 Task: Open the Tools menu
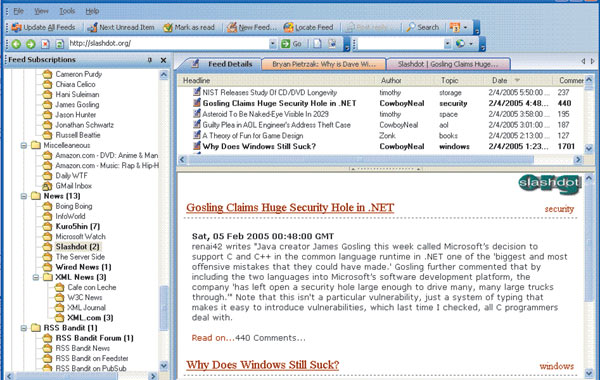point(67,11)
